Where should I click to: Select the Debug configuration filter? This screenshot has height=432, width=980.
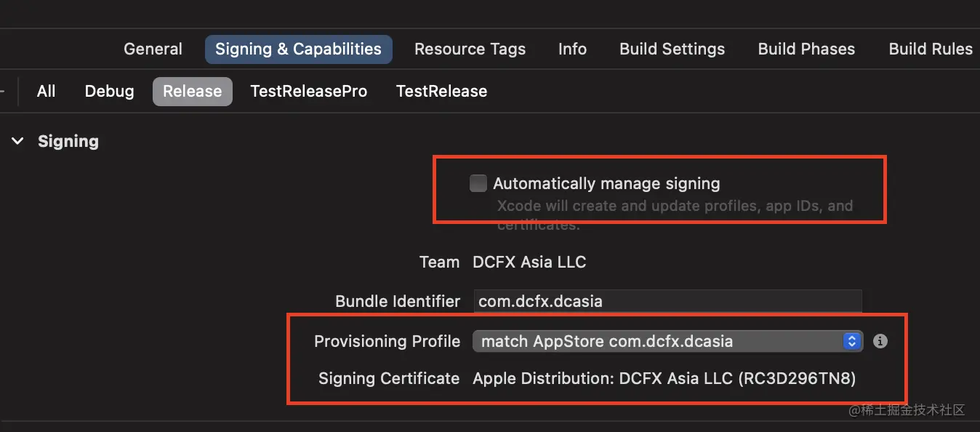click(109, 91)
